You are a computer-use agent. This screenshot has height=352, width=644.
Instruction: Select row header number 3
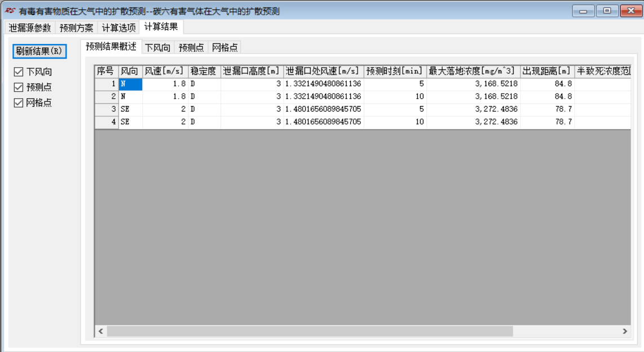[x=107, y=109]
